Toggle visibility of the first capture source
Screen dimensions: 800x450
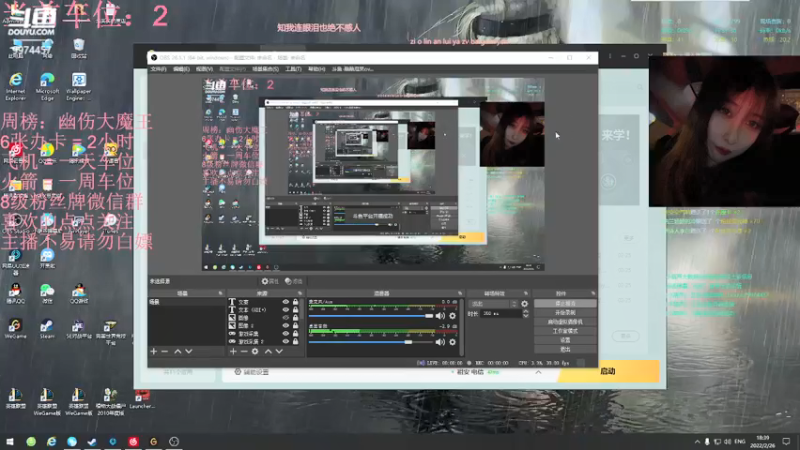(286, 334)
